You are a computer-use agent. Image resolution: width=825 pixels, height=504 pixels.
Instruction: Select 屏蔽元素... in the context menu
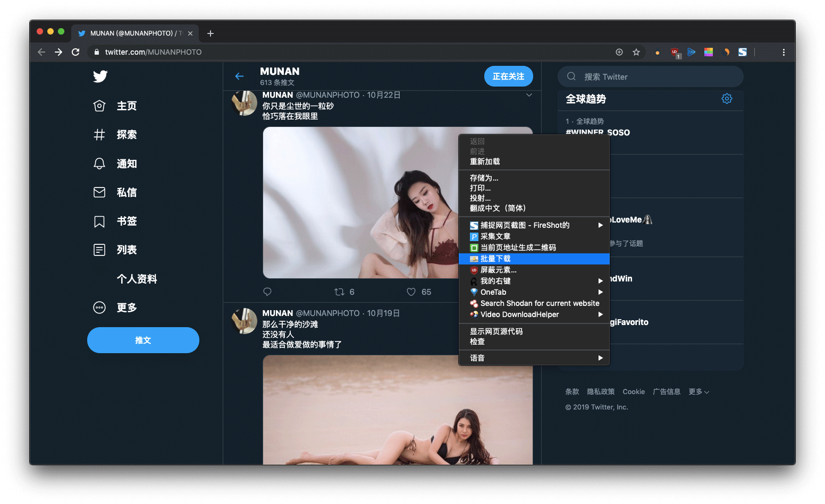(x=534, y=270)
